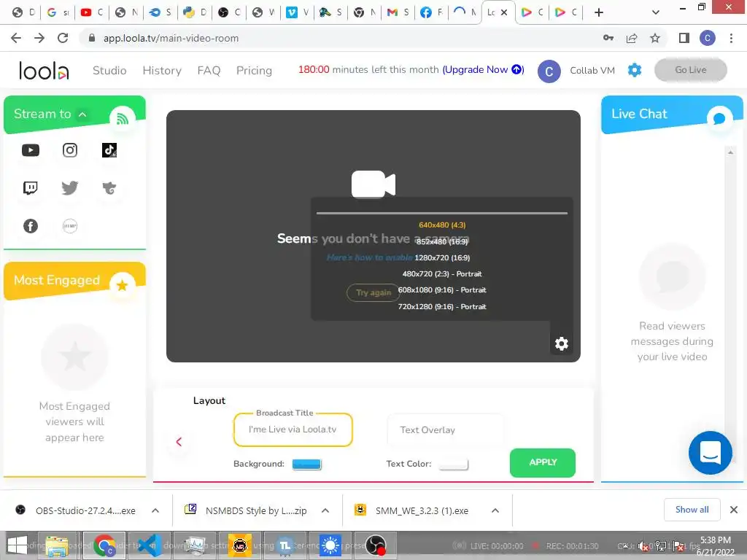
Task: Click Collab VM username
Action: click(592, 71)
